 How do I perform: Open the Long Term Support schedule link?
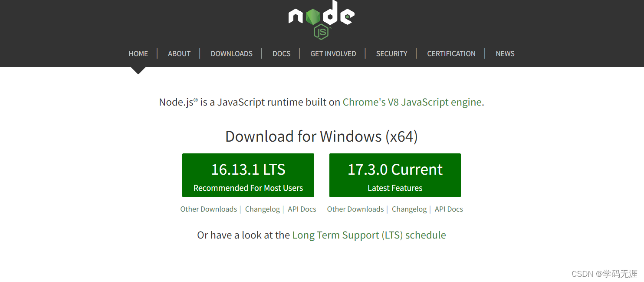coord(369,235)
